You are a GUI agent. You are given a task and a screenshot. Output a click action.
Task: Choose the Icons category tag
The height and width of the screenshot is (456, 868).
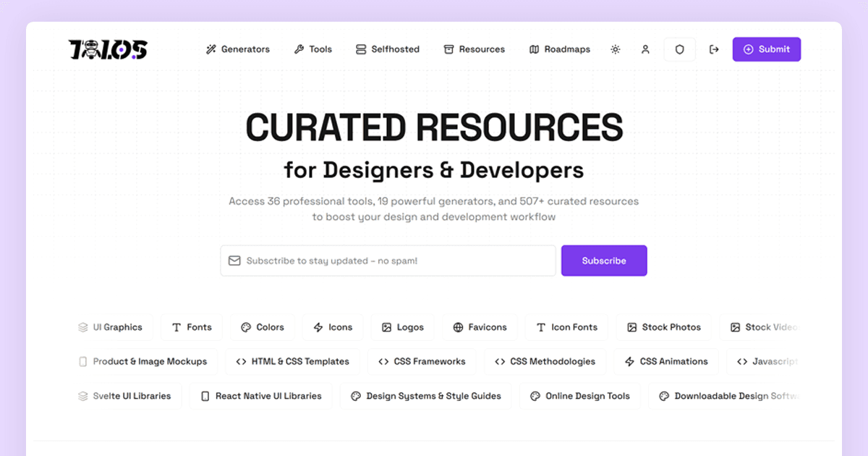click(x=333, y=327)
